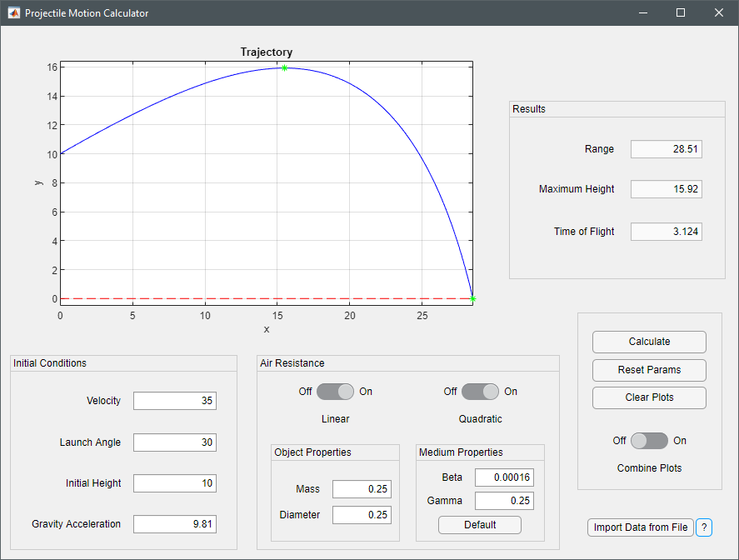The image size is (739, 560).
Task: Click the Initial Height input box
Action: coord(175,483)
